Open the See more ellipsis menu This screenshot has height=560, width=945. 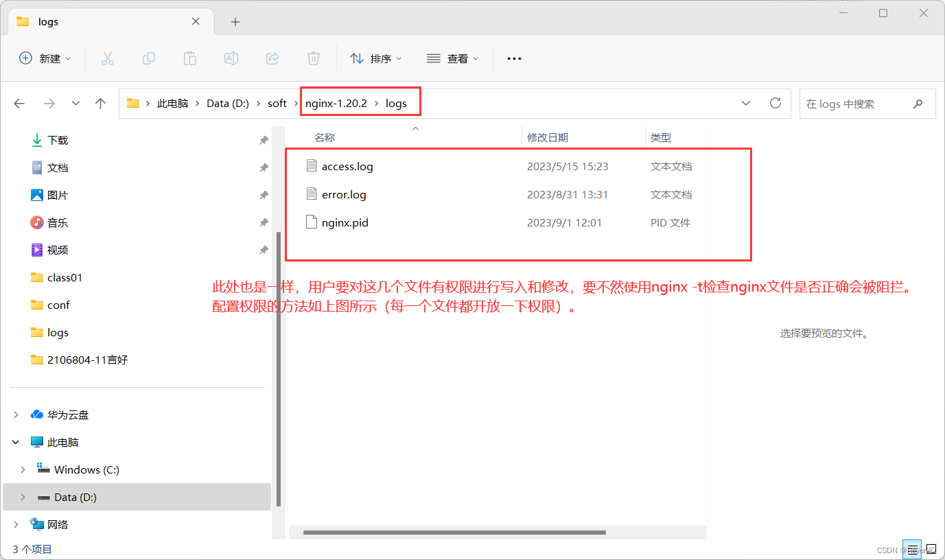tap(514, 59)
